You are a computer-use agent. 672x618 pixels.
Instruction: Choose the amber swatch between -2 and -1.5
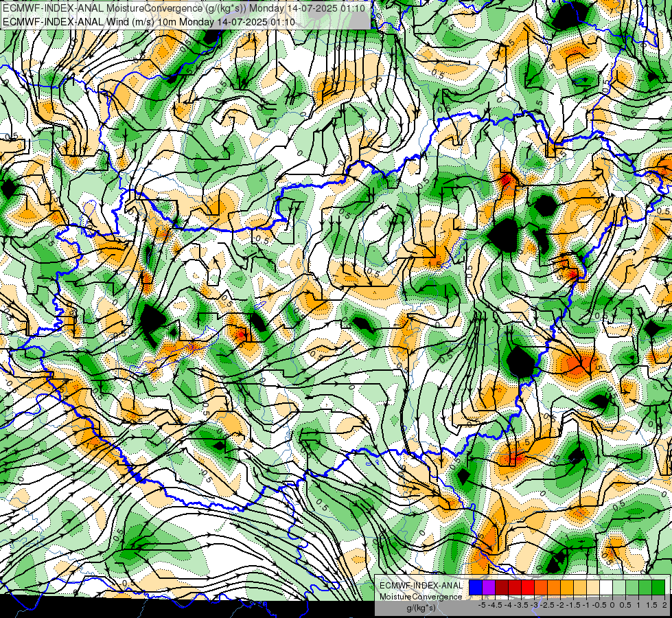567,587
